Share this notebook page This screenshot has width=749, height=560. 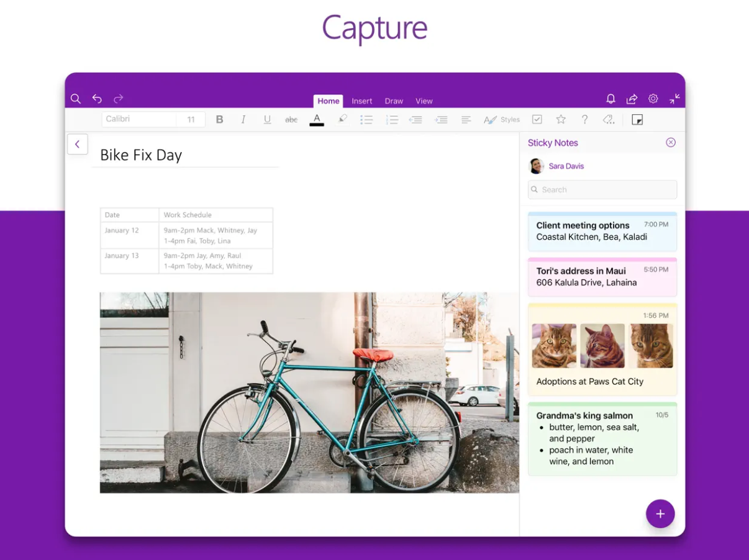pos(632,99)
